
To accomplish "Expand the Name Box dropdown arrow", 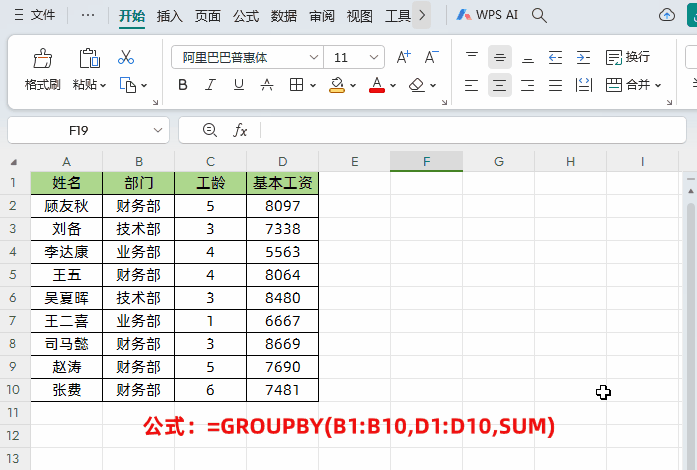I will [159, 130].
